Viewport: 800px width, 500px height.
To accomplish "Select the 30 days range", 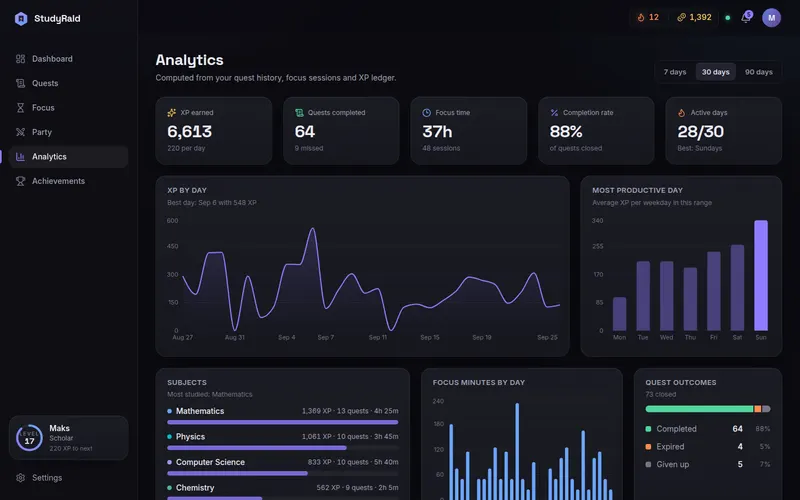I will (x=715, y=72).
